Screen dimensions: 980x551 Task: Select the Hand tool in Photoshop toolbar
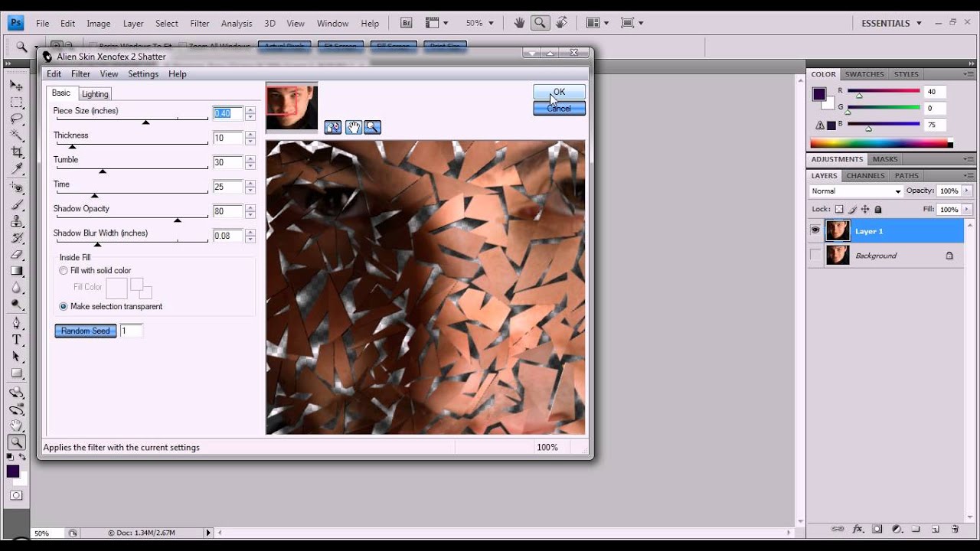click(16, 425)
